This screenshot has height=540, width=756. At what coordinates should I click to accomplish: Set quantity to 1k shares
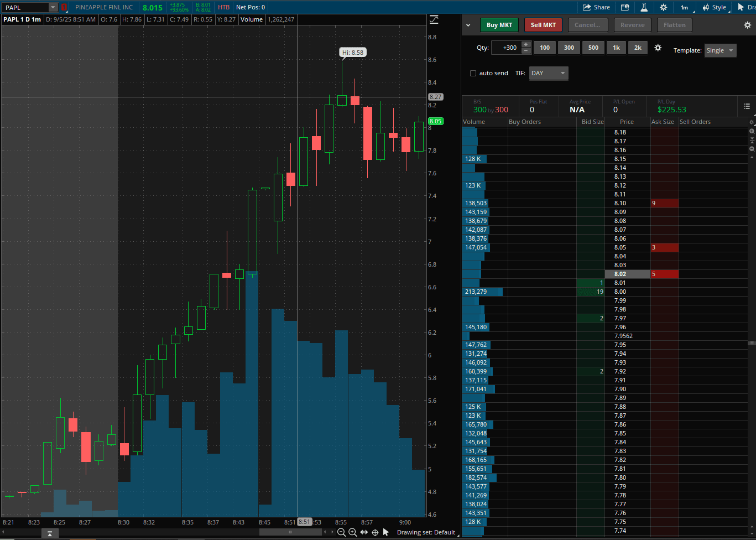click(x=616, y=48)
